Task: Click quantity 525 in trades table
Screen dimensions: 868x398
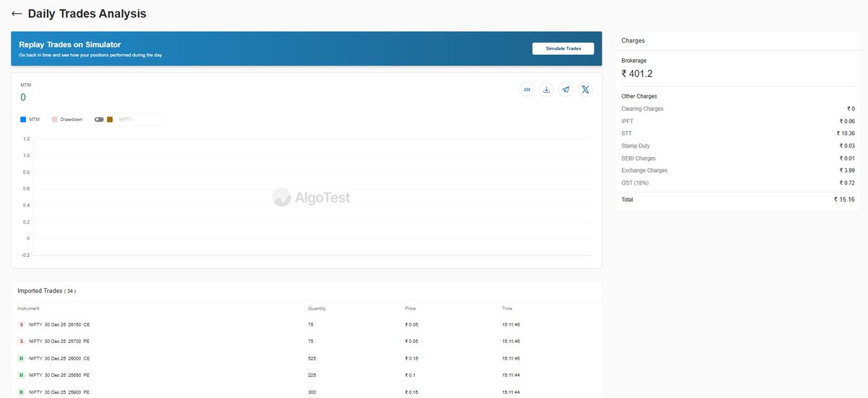Action: coord(312,358)
